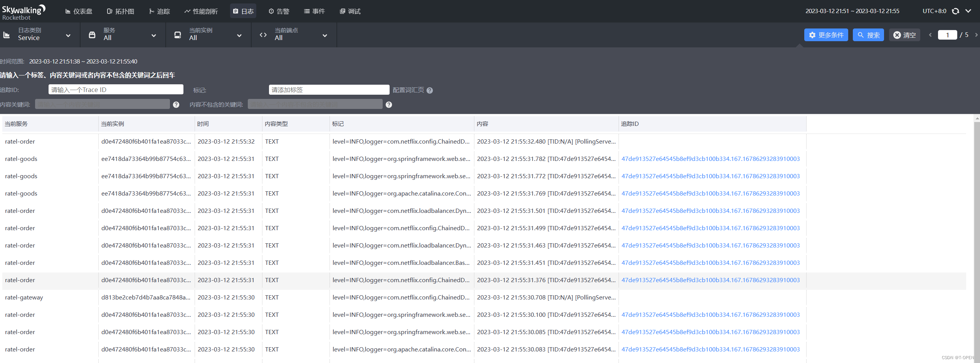Image resolution: width=980 pixels, height=363 pixels.
Task: Click the 内容关键词 help icon
Action: pyautogui.click(x=176, y=105)
